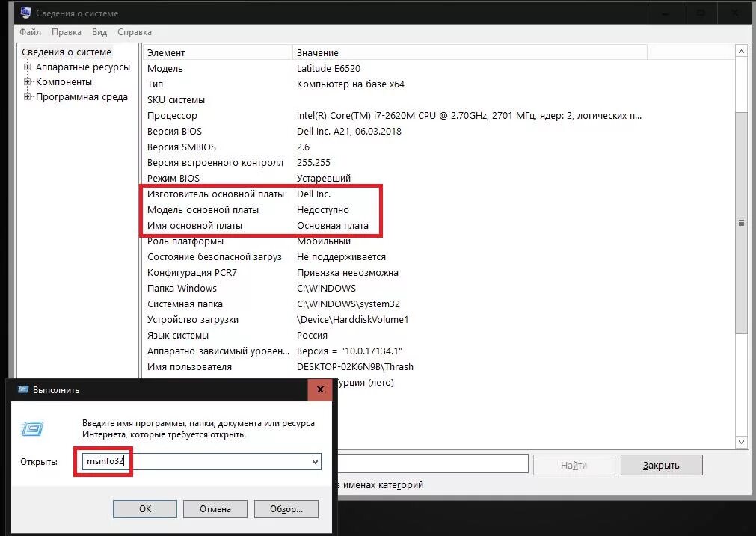Select Сведения о системе tree root
Image resolution: width=756 pixels, height=536 pixels.
point(67,52)
